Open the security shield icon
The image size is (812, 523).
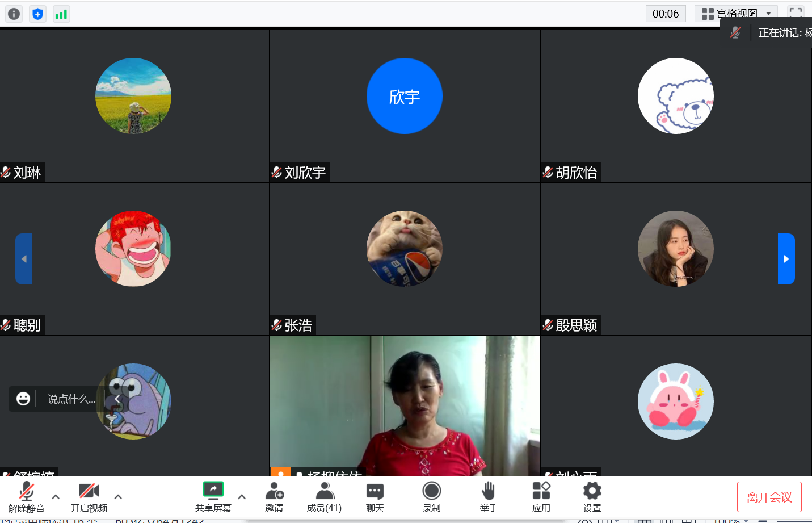tap(37, 14)
